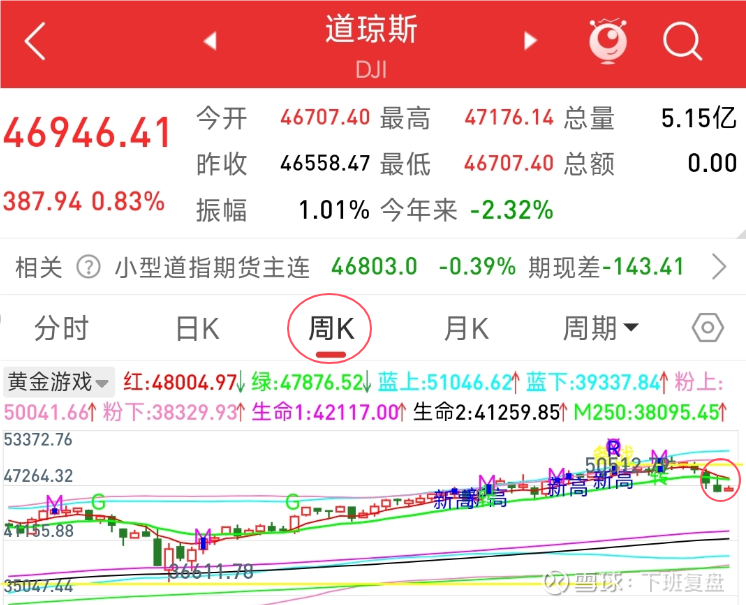
Task: Switch to the 分时 tab
Action: pos(61,328)
